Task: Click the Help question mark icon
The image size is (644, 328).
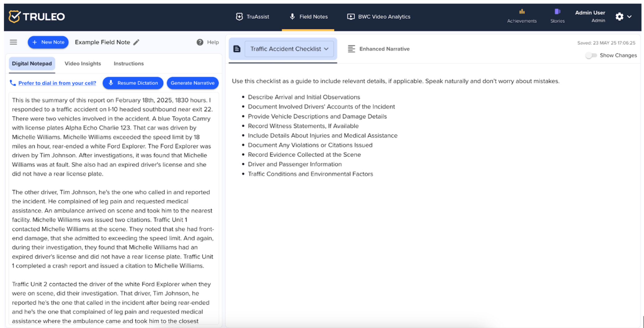Action: point(200,42)
